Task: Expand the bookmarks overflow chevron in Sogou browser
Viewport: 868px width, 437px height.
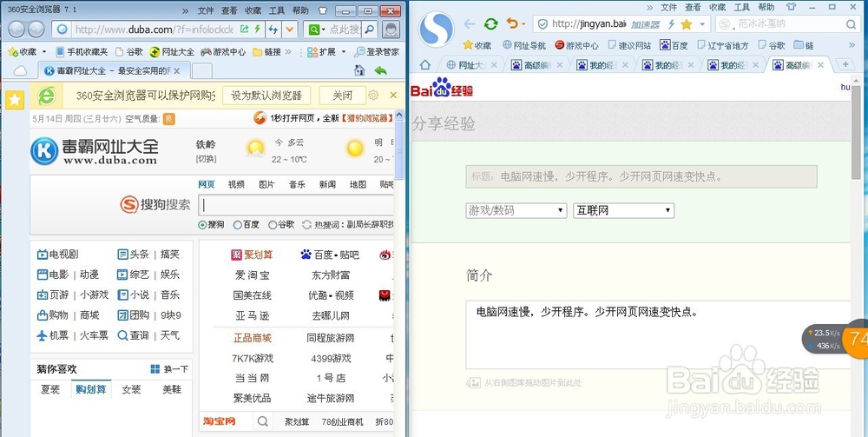Action: click(x=852, y=45)
